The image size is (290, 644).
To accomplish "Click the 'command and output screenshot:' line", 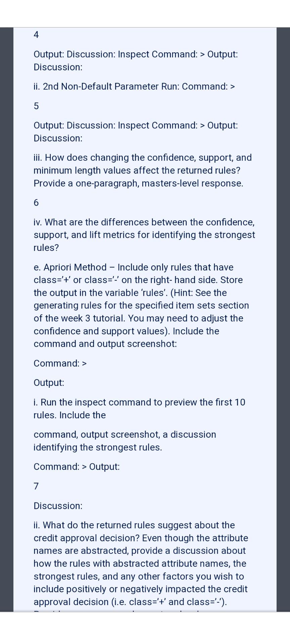I will click(x=105, y=344).
